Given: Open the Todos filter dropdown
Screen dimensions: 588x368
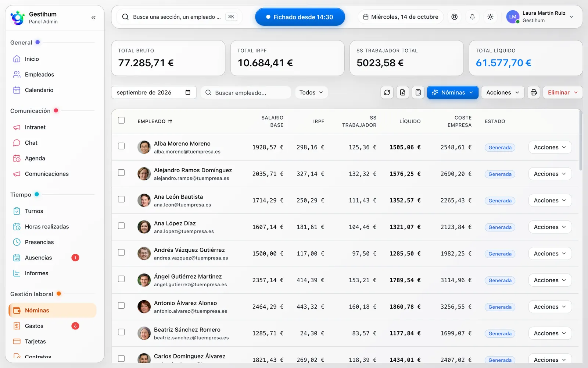Looking at the screenshot, I should coord(311,92).
